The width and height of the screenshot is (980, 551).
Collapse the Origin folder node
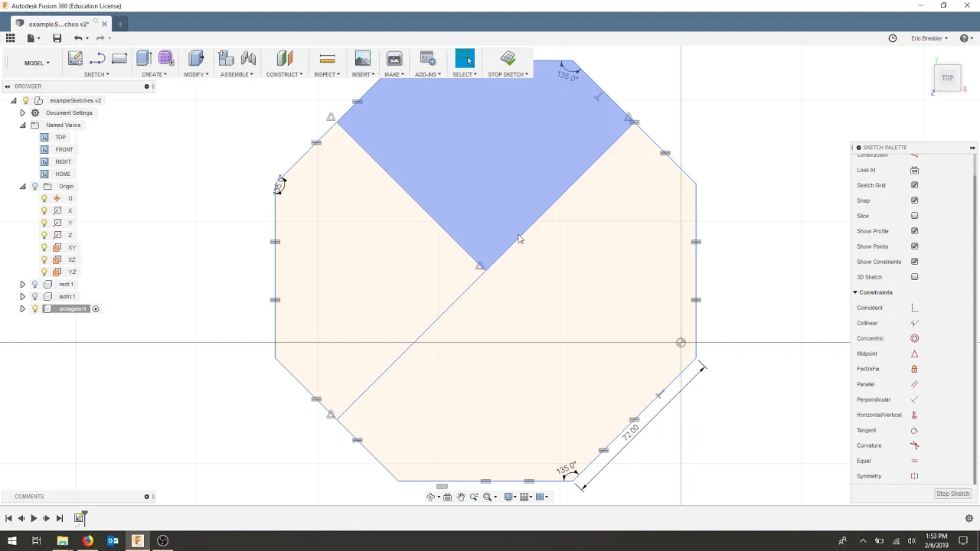click(x=22, y=186)
